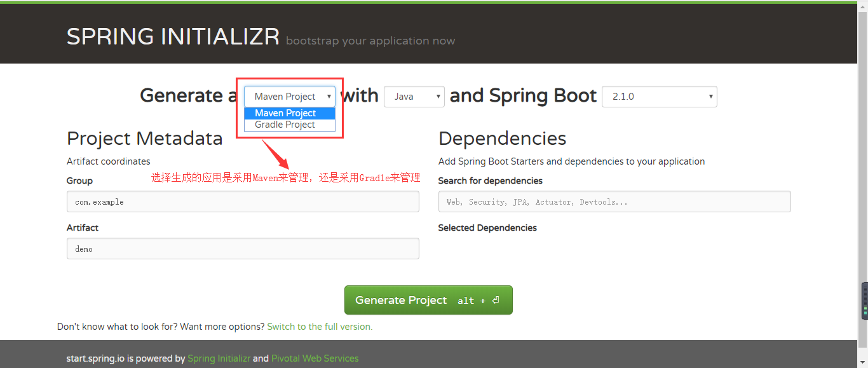Screen dimensions: 868x368
Task: Expand the Spring Boot 2.1.0 version dropdown
Action: pyautogui.click(x=660, y=97)
